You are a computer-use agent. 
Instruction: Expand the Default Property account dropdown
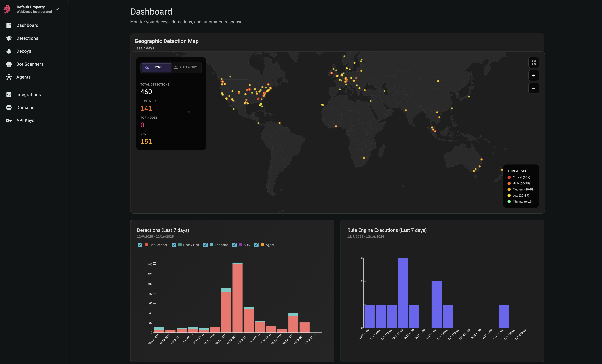[57, 9]
